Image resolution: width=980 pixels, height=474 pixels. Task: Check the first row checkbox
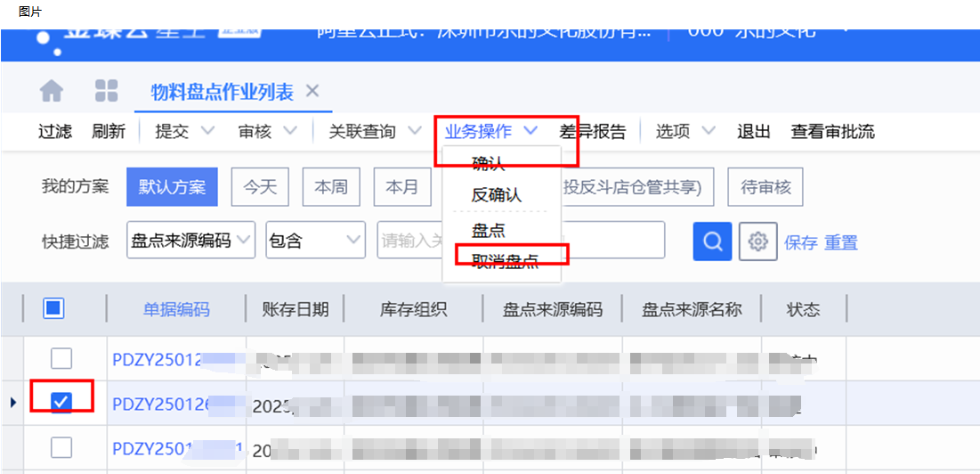point(61,358)
